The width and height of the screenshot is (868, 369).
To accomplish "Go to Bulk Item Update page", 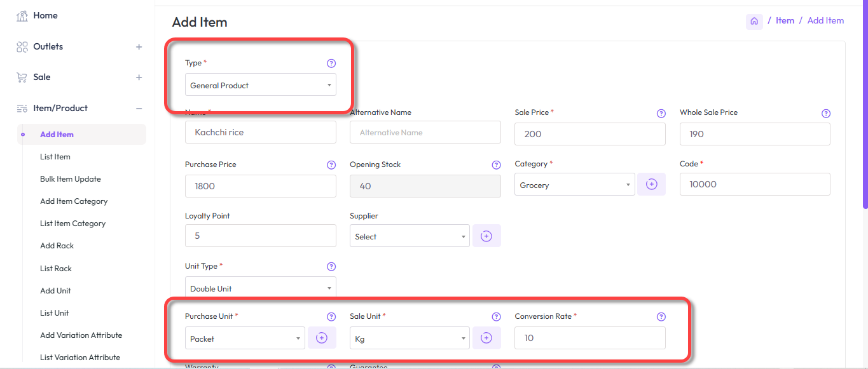I will pos(71,179).
